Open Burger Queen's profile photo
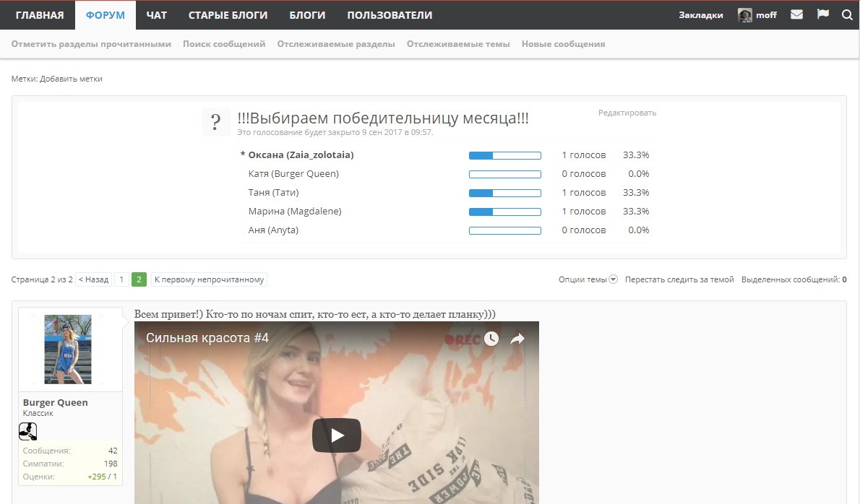The height and width of the screenshot is (504, 860). point(68,349)
